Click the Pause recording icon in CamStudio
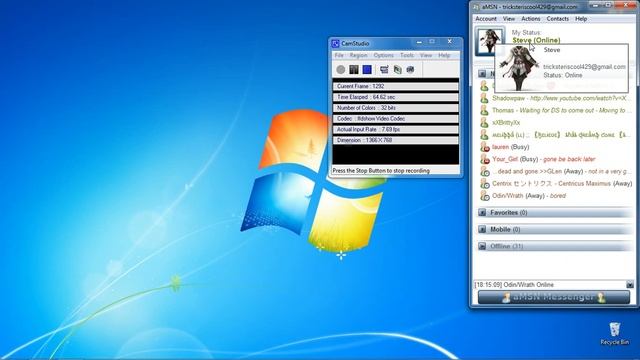This screenshot has width=640, height=360. tap(354, 70)
